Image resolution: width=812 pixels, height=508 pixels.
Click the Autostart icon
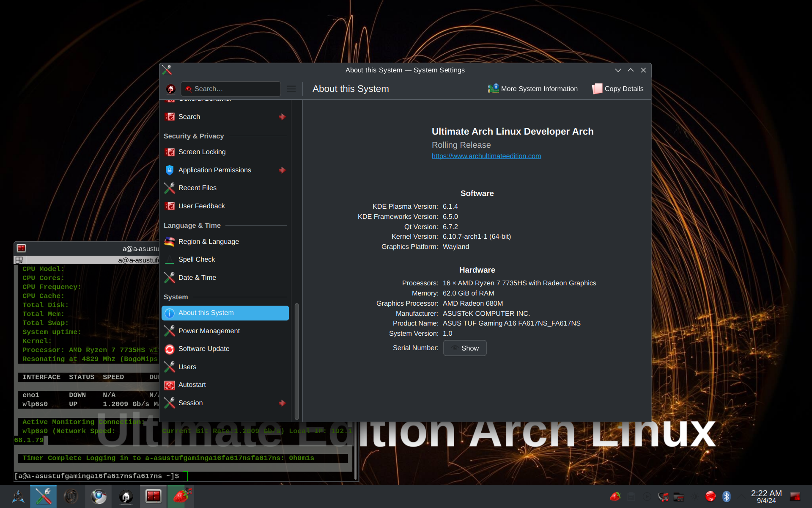pos(170,385)
